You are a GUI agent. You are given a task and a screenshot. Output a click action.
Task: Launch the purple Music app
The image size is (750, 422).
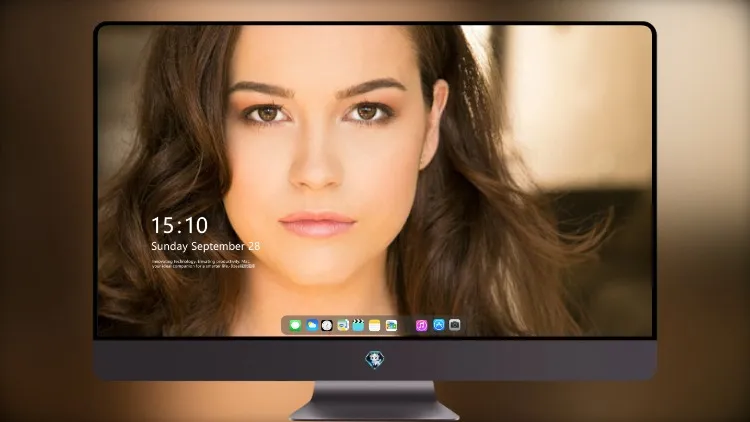tap(421, 325)
